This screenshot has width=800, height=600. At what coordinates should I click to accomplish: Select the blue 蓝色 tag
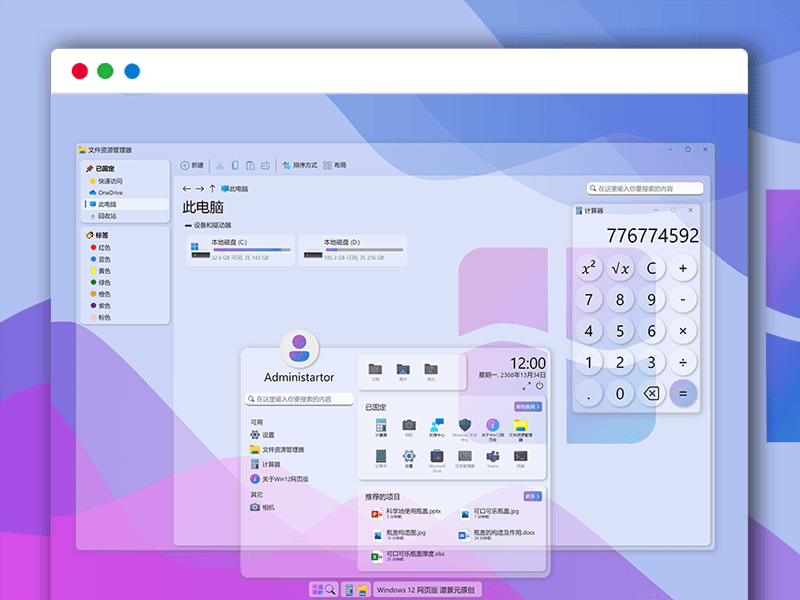point(101,259)
